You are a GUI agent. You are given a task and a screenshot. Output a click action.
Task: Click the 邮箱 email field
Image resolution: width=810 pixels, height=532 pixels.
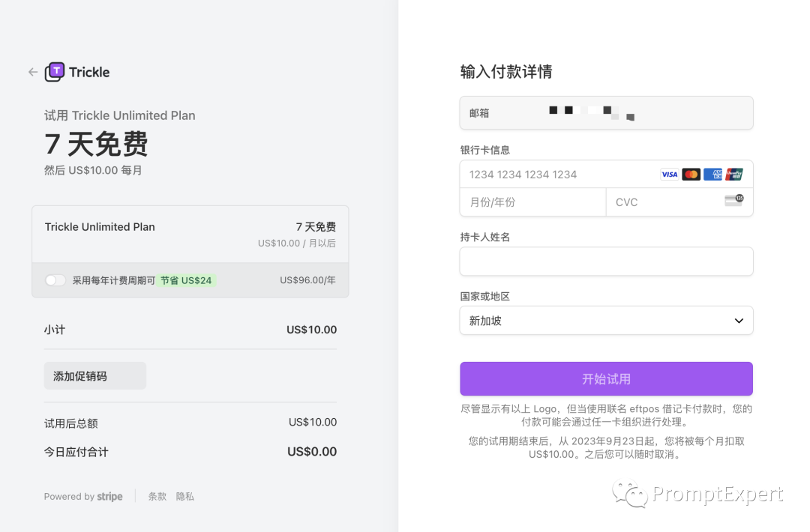coord(606,113)
